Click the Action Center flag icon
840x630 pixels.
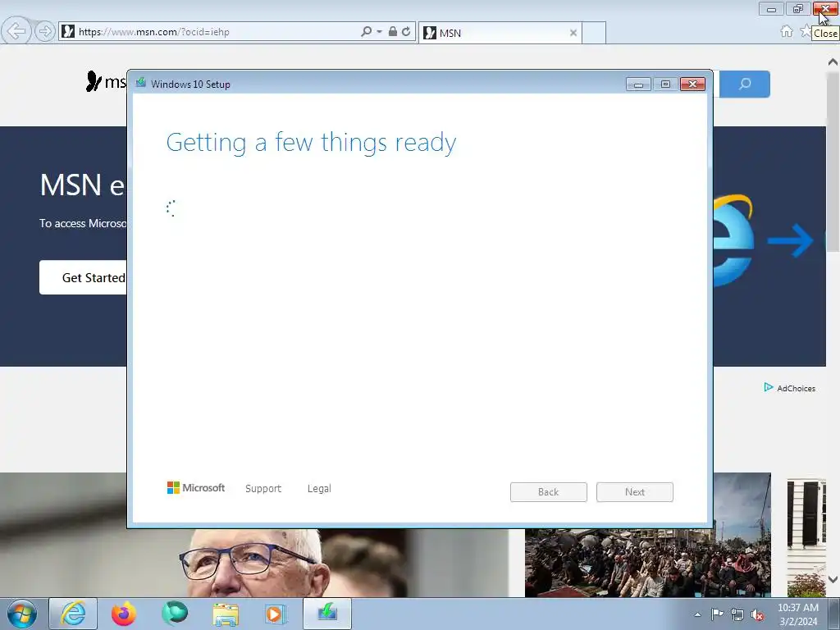[717, 614]
